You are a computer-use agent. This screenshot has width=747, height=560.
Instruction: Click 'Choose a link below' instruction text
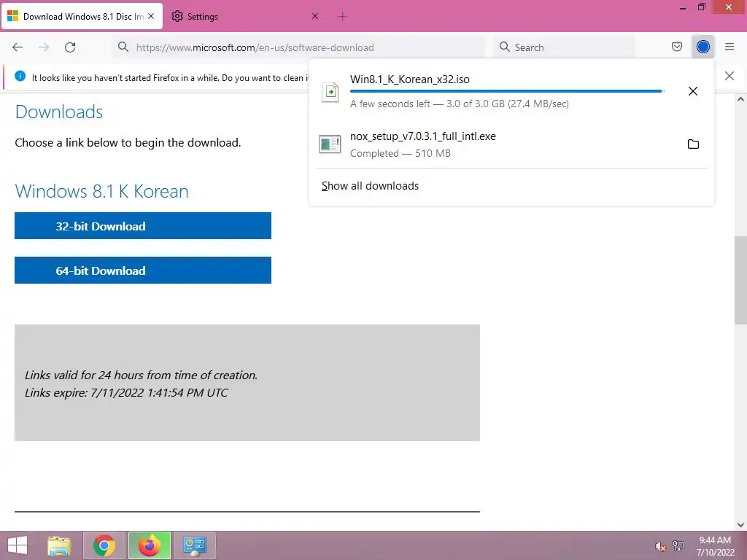pyautogui.click(x=128, y=143)
